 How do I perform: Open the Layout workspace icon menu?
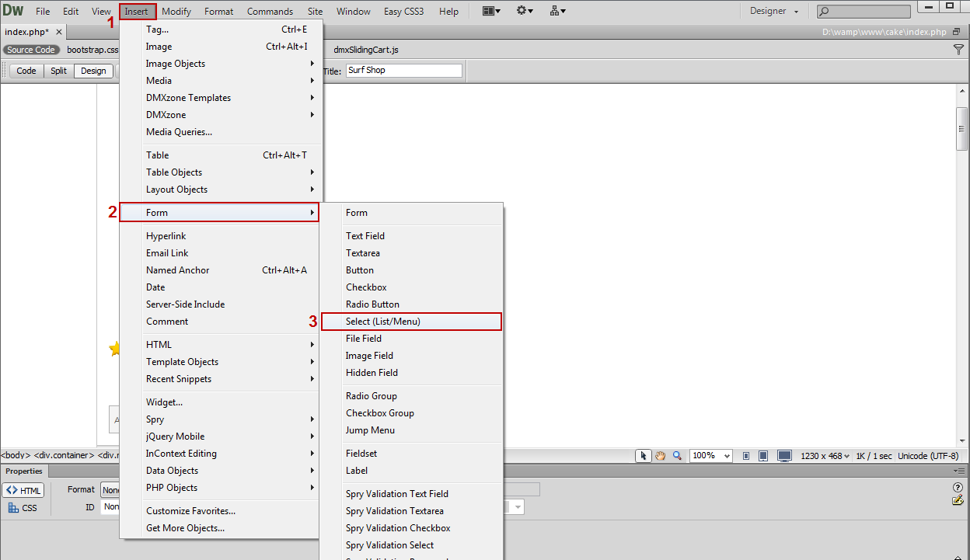point(491,11)
